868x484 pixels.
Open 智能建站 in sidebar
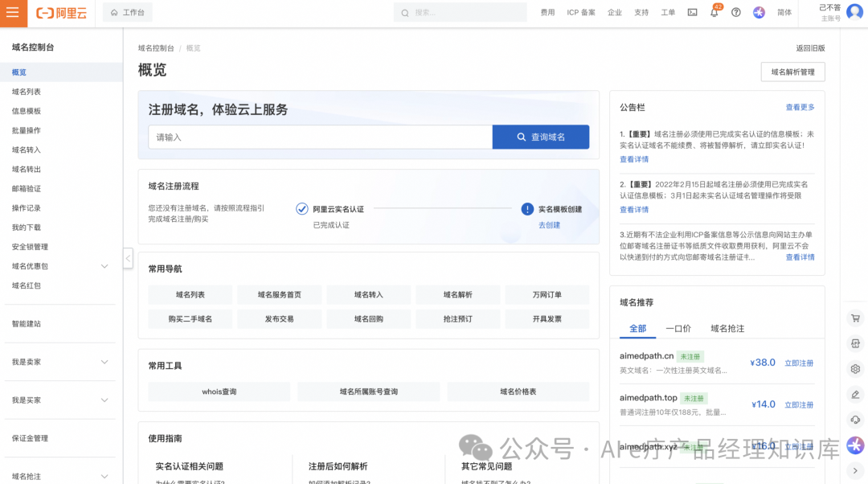click(x=26, y=324)
